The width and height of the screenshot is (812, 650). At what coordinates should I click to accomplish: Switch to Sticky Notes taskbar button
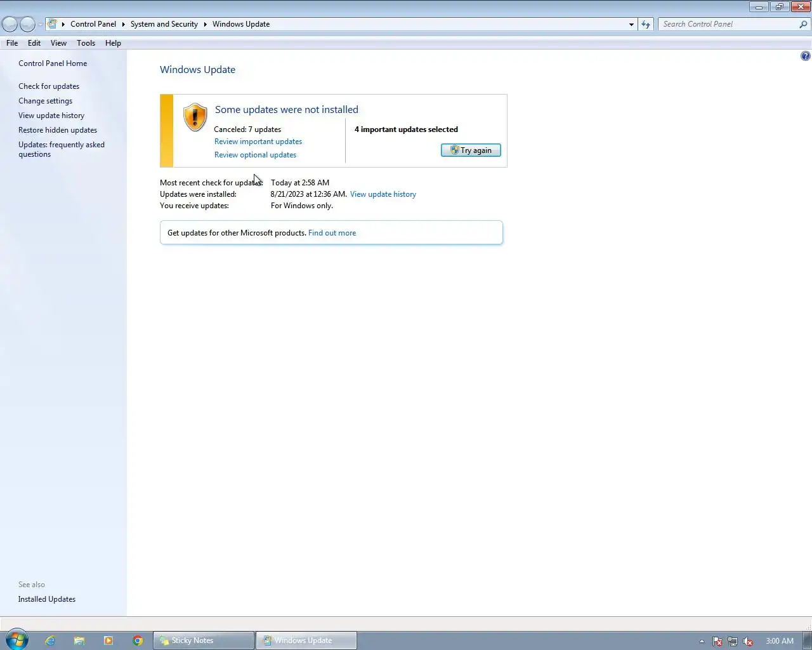pos(203,640)
